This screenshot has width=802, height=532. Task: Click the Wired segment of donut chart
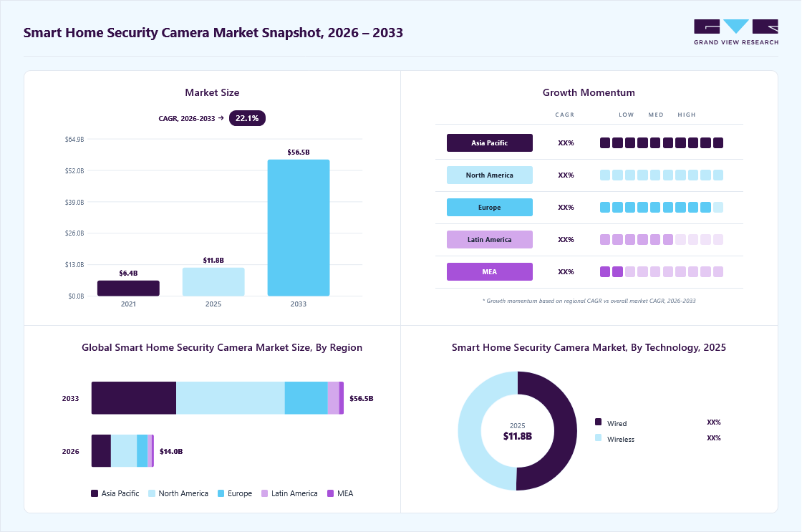(x=564, y=431)
